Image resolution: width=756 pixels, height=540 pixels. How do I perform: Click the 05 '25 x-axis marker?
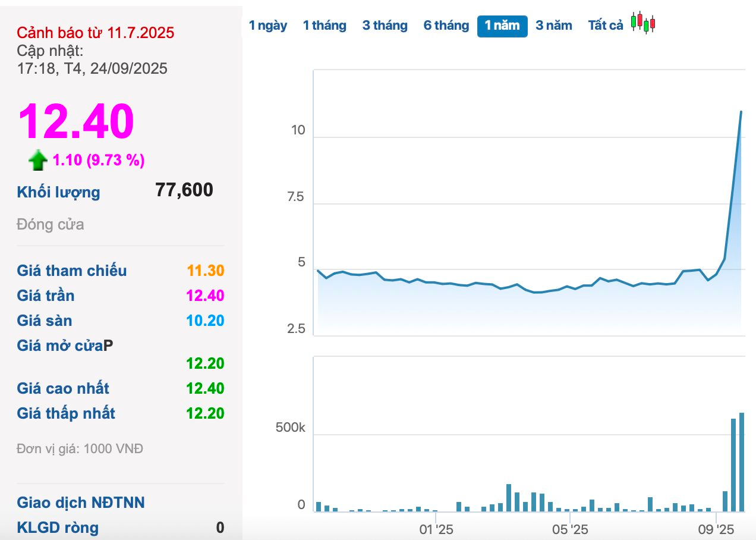570,529
